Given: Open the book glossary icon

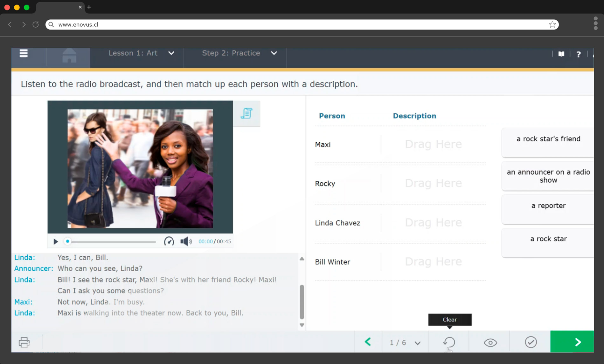Looking at the screenshot, I should [x=561, y=54].
